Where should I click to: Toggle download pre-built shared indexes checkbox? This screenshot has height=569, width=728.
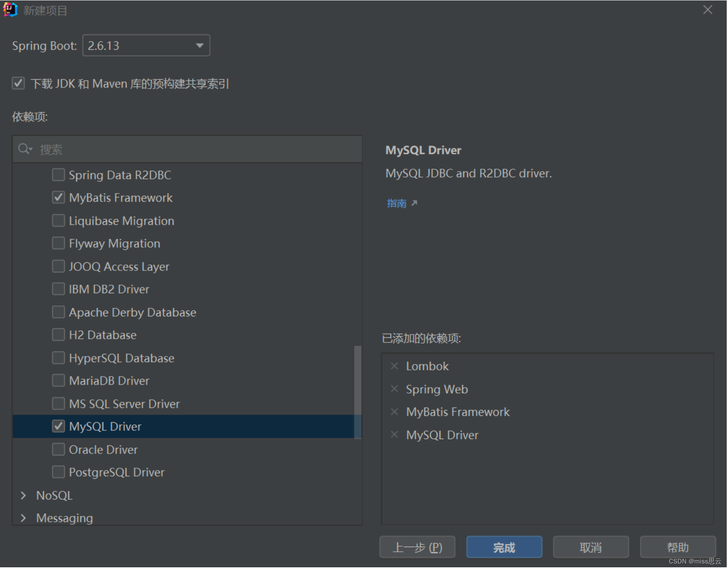pyautogui.click(x=18, y=83)
